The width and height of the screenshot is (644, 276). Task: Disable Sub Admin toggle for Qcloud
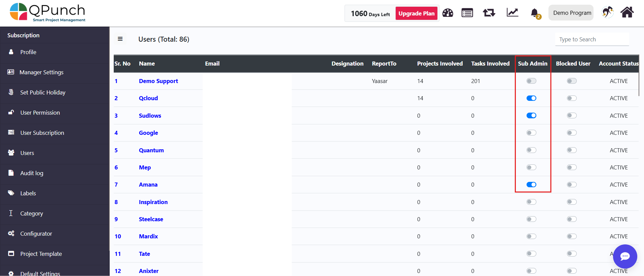(531, 98)
